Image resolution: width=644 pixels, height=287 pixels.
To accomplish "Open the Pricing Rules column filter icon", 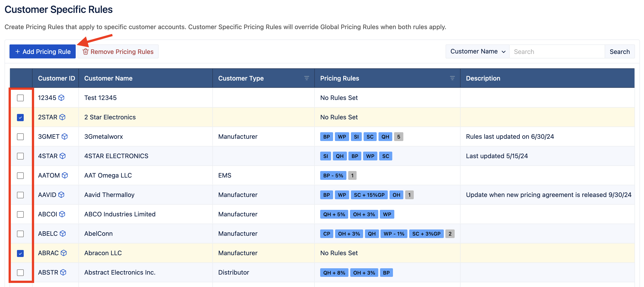I will pos(452,78).
